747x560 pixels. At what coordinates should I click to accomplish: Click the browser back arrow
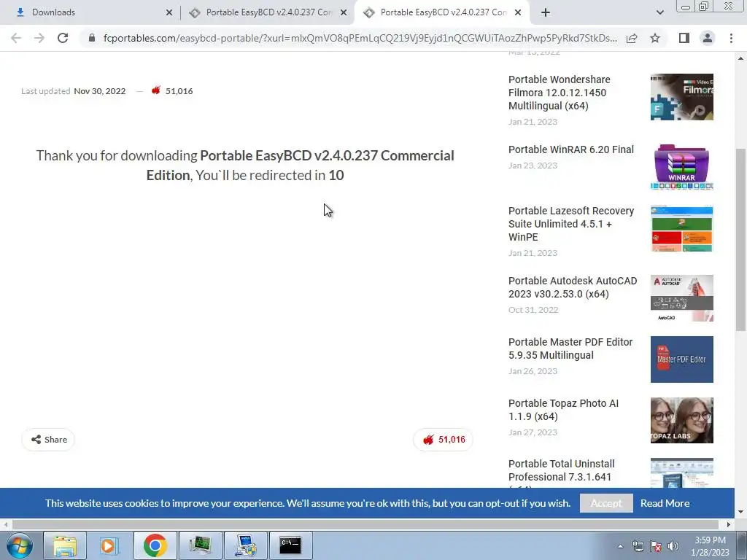coord(16,38)
